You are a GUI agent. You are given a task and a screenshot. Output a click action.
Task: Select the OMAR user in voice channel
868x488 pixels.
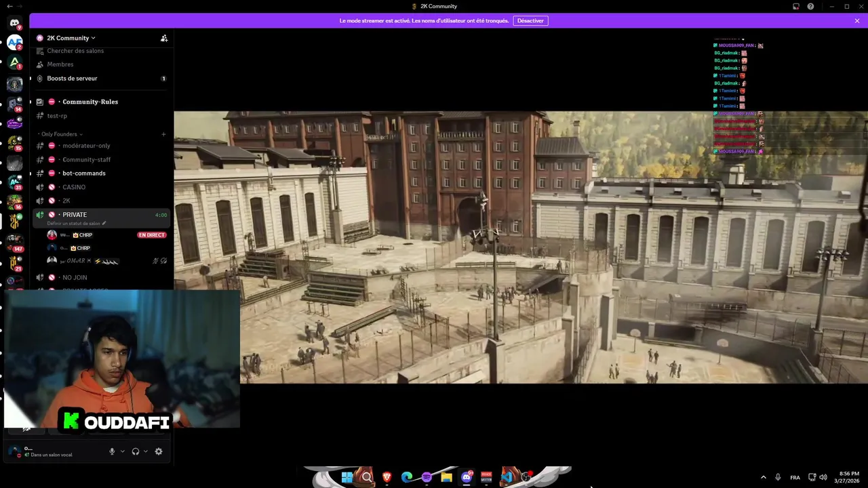105,261
